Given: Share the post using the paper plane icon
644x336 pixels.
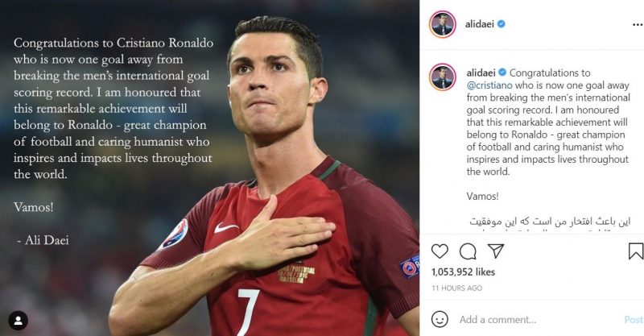Looking at the screenshot, I should [x=496, y=251].
